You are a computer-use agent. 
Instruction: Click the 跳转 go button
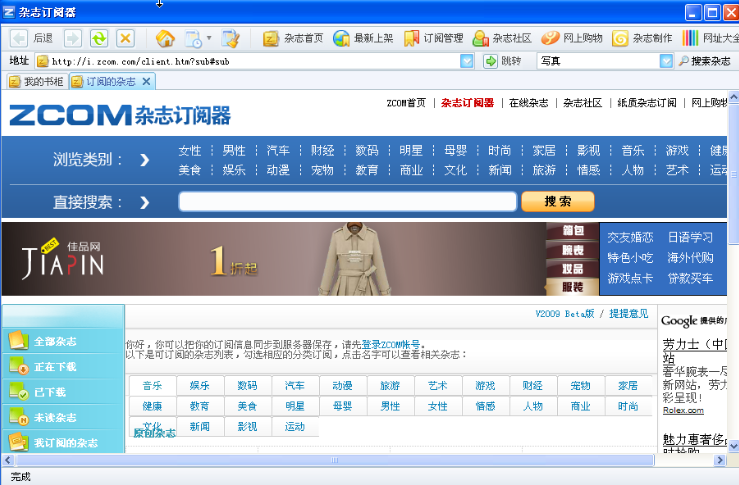pos(502,61)
